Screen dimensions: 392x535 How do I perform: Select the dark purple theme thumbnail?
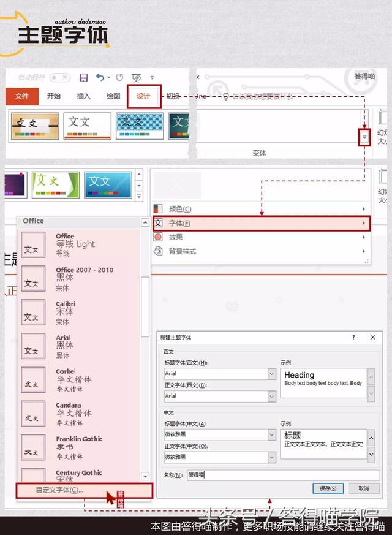click(15, 185)
